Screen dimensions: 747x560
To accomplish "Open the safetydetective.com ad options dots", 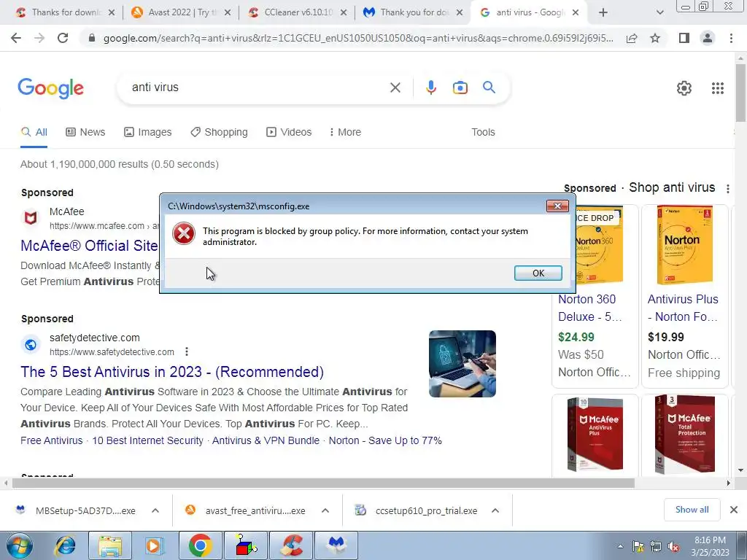I will [x=187, y=352].
